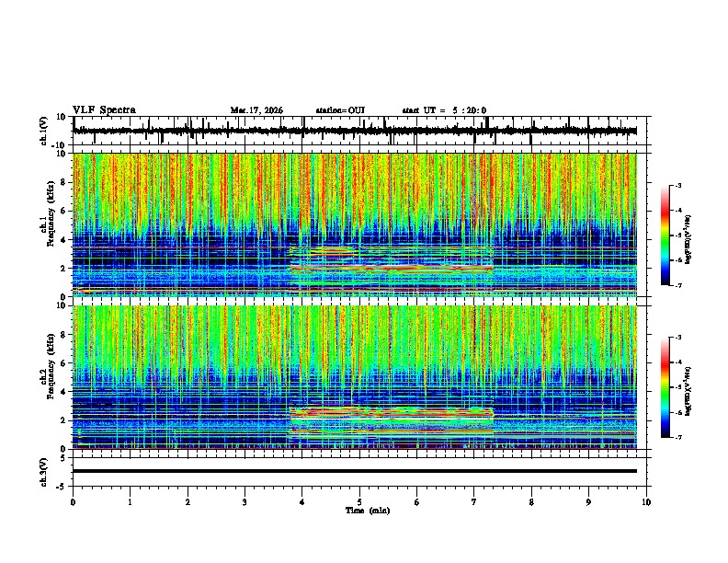This screenshot has height=563, width=728.
Task: Click the ch.1 spectrogram color scale bar
Action: coord(665,236)
